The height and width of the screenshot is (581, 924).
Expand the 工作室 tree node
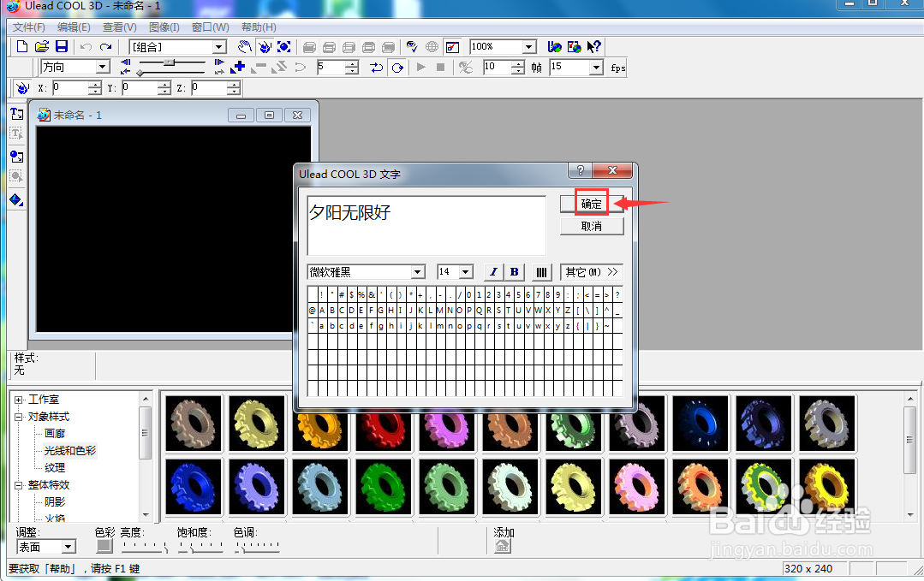click(x=18, y=400)
